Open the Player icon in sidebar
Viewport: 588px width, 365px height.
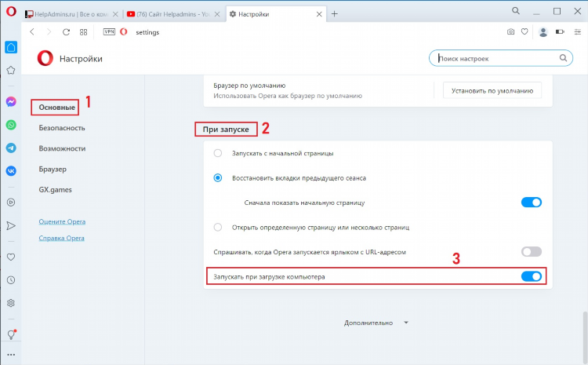coord(11,203)
